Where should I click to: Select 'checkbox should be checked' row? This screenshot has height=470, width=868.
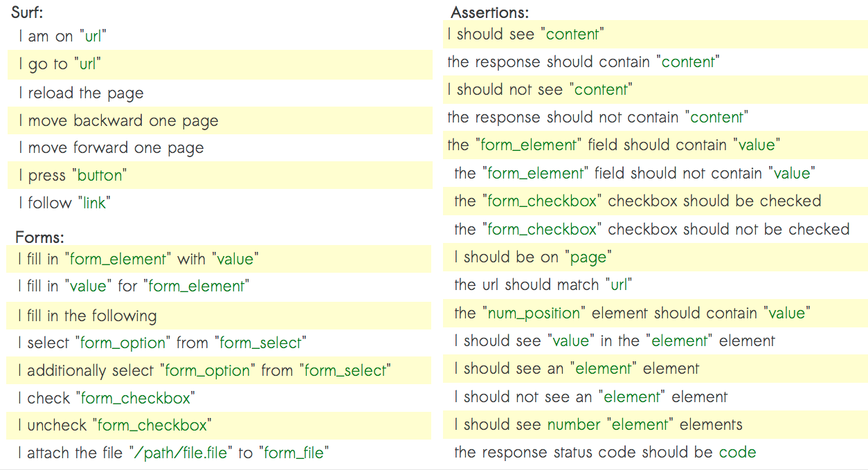(x=655, y=201)
